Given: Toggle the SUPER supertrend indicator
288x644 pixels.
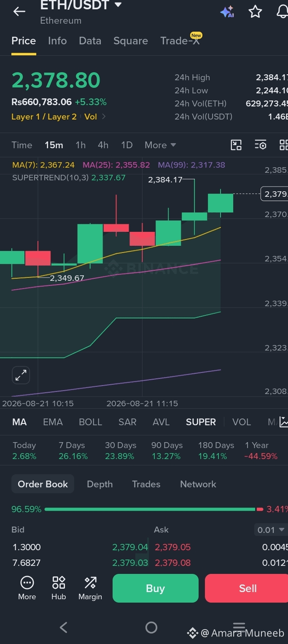Looking at the screenshot, I should [201, 422].
